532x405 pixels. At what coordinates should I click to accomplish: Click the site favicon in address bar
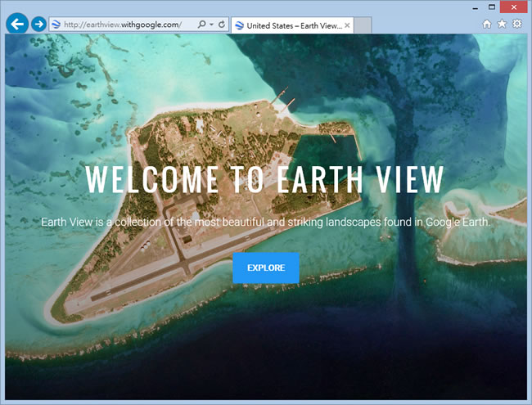56,25
